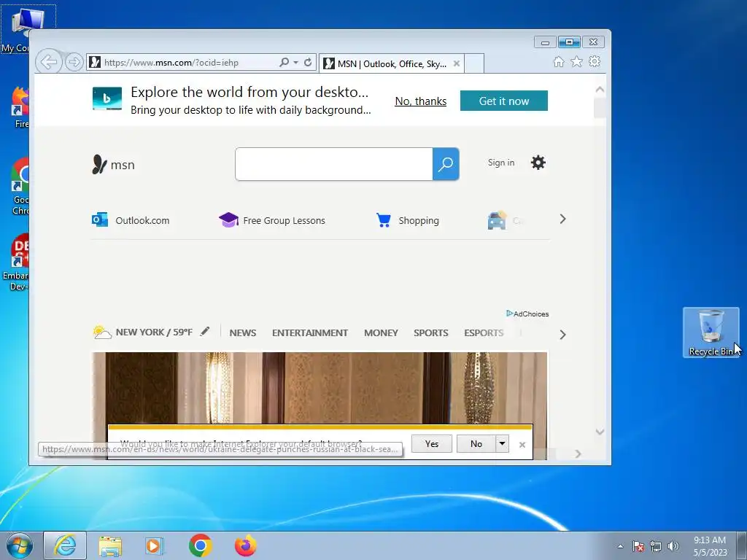Click the Home icon in Internet Explorer
The image size is (747, 560).
[558, 61]
